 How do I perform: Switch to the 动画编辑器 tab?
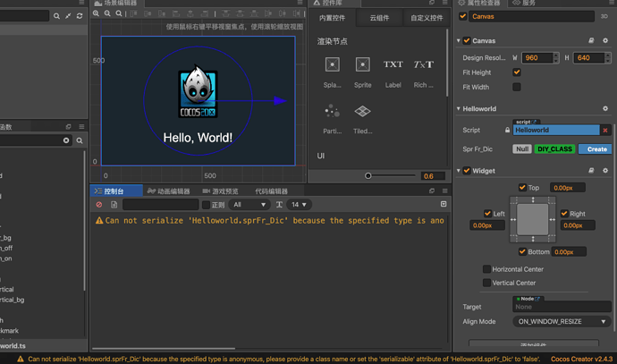tap(168, 191)
